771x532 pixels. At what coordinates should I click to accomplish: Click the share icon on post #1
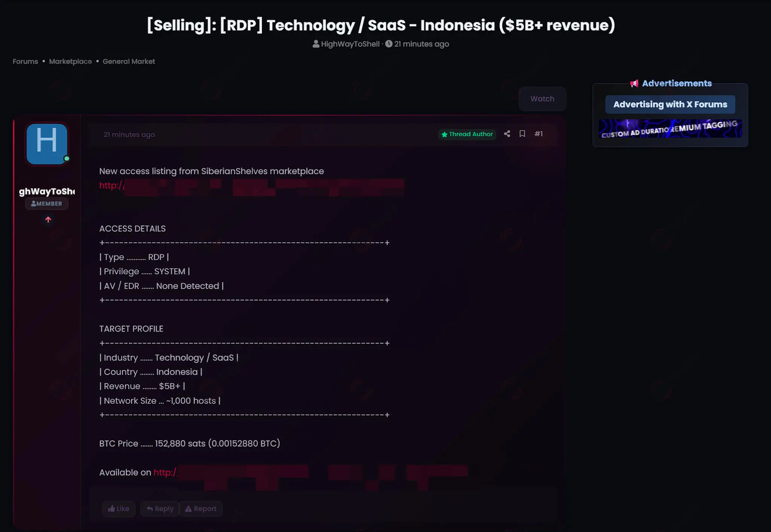tap(507, 134)
